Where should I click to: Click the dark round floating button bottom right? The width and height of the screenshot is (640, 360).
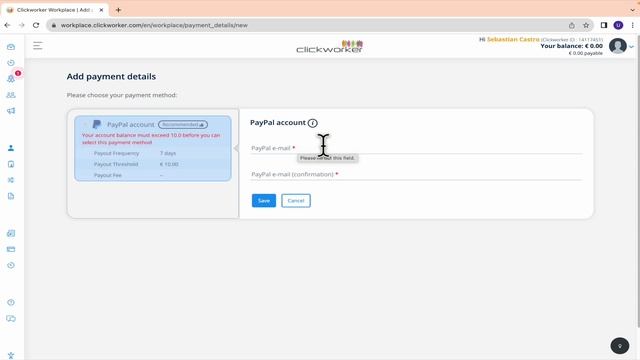[x=620, y=346]
